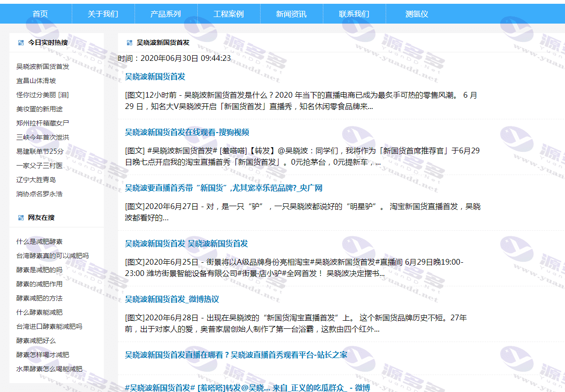
Task: Open result from 正义的吃瓜群众 - 微博
Action: click(247, 388)
